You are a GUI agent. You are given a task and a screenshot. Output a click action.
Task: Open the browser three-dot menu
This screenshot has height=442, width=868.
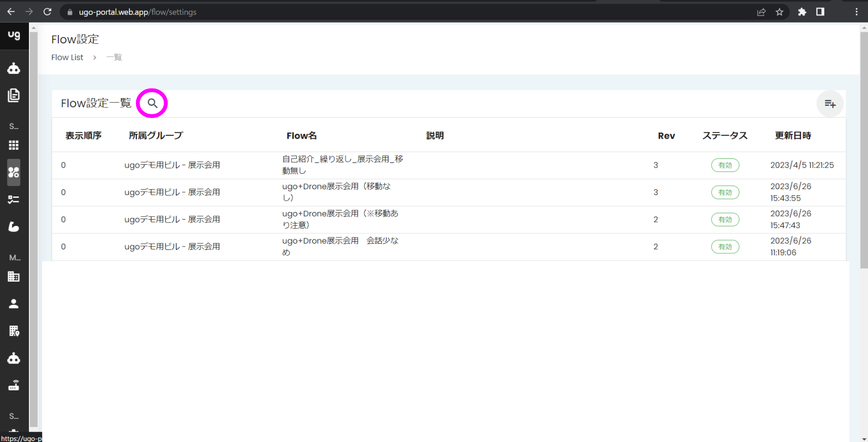tap(856, 12)
